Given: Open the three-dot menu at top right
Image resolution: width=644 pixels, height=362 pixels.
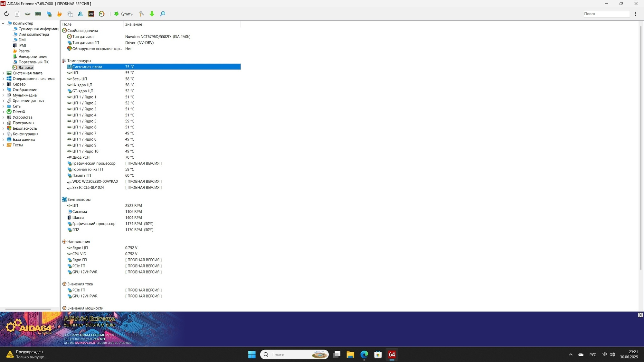Looking at the screenshot, I should tap(635, 14).
